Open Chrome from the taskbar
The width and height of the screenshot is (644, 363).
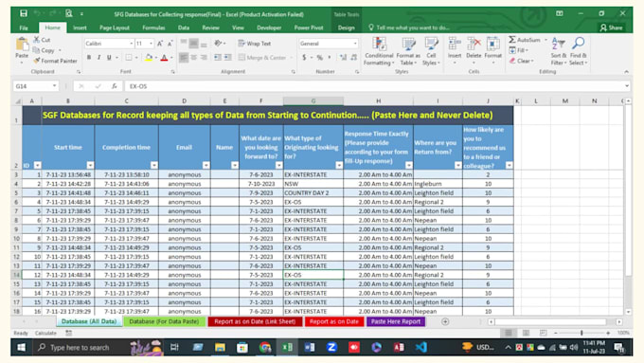(x=265, y=348)
